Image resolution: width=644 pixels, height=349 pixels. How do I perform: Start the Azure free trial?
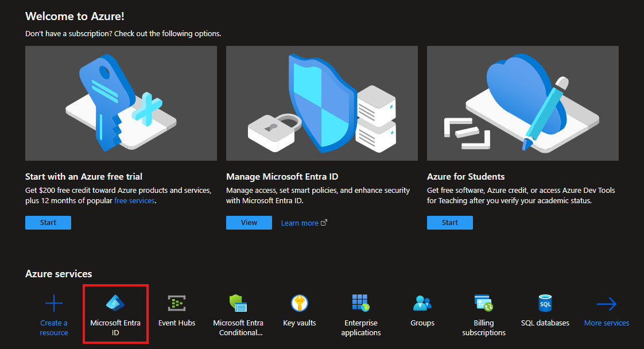click(48, 223)
